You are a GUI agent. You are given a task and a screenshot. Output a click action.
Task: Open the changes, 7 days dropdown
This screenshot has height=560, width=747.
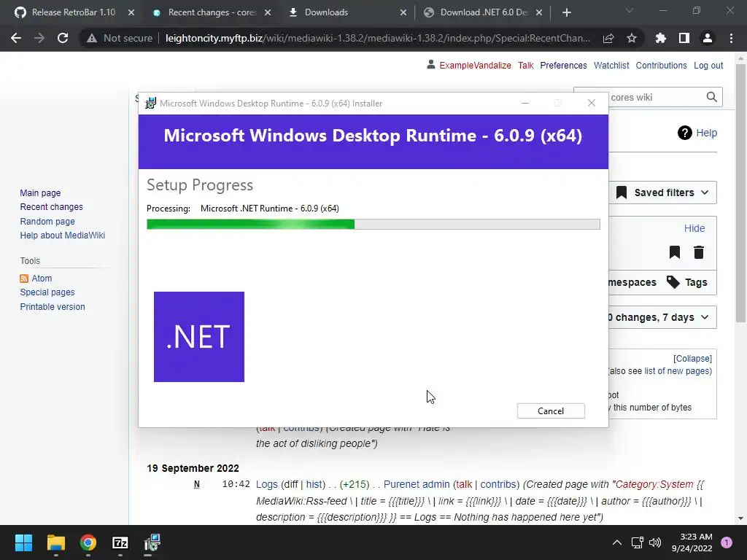pyautogui.click(x=662, y=317)
